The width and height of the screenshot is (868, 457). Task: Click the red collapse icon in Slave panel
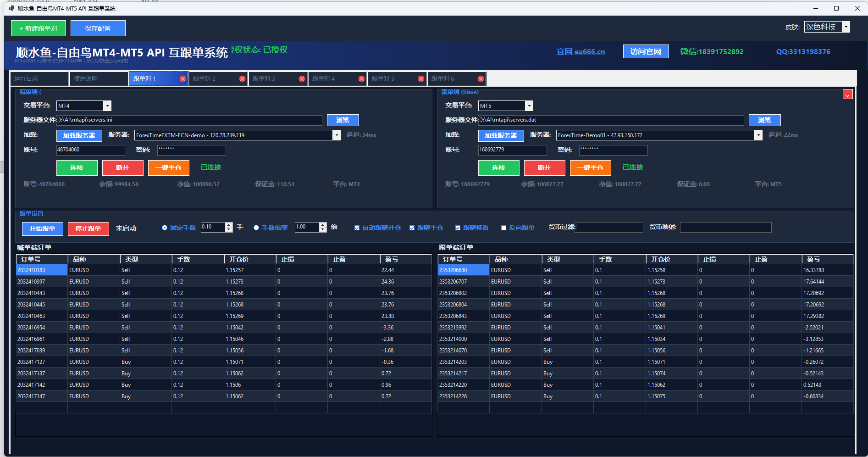847,95
